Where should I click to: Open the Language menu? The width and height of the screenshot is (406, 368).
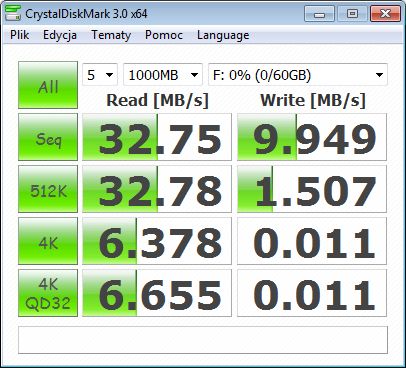coord(223,35)
